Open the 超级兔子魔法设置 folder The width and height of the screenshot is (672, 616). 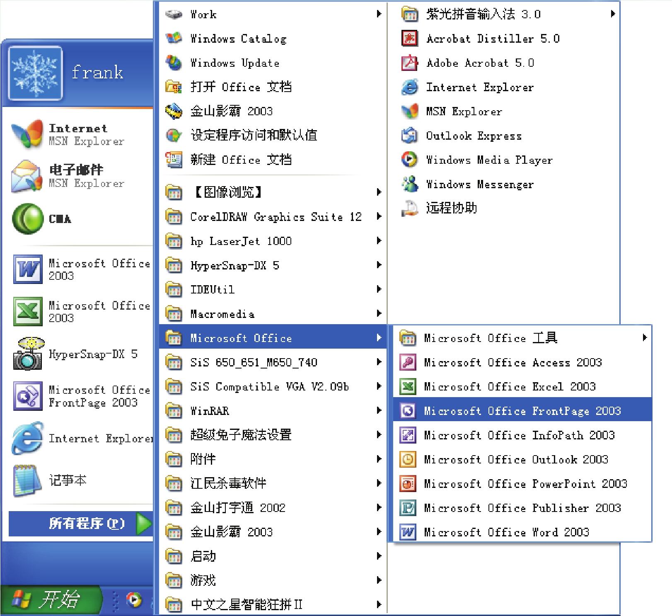273,435
